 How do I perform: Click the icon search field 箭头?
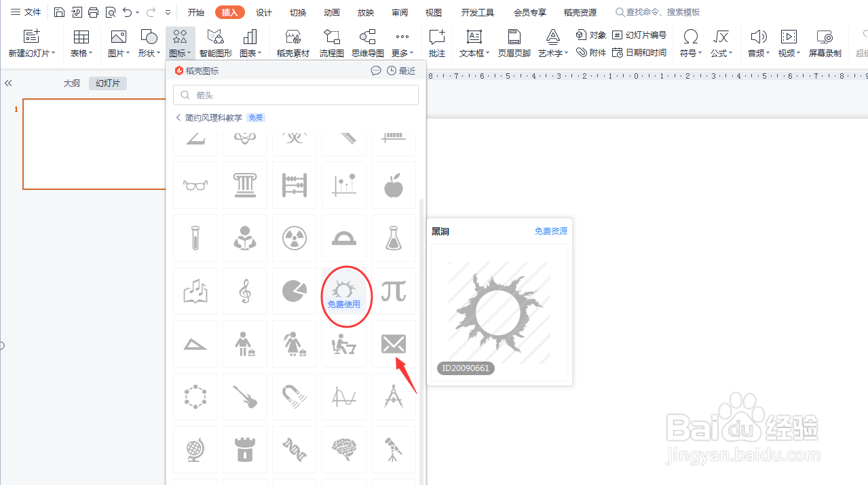coord(296,95)
